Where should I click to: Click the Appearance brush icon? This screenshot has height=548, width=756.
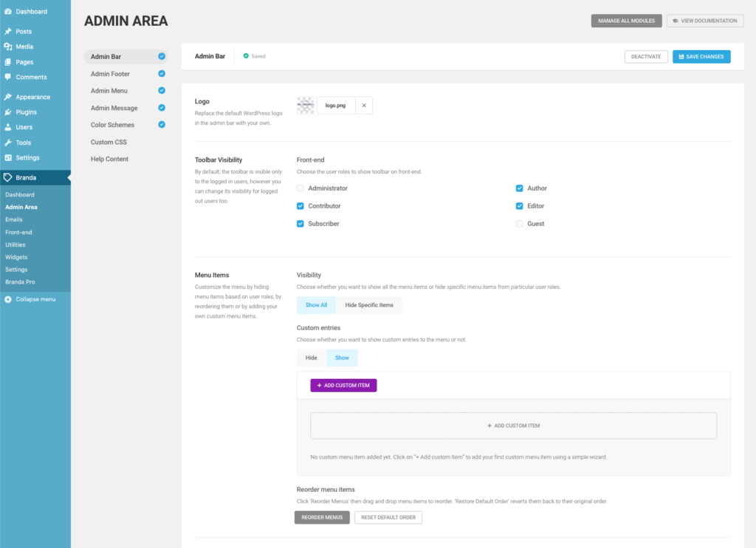point(7,97)
